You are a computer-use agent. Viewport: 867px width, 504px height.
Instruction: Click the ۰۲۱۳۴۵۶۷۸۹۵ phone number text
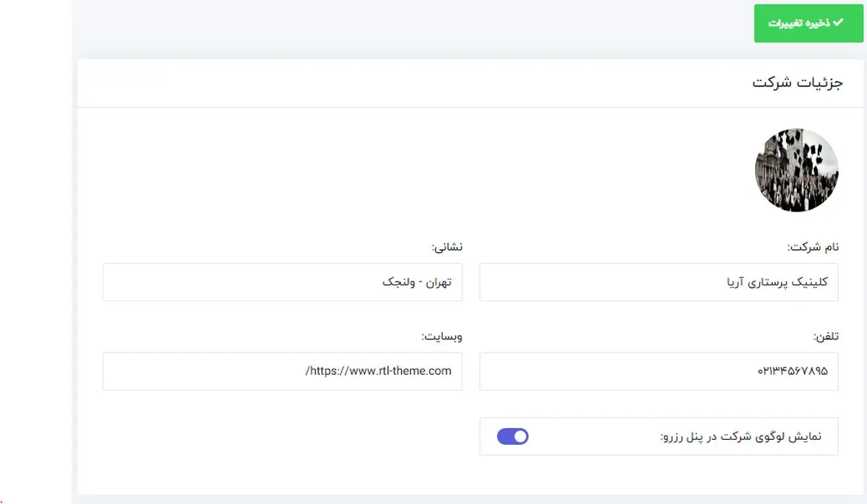click(793, 371)
